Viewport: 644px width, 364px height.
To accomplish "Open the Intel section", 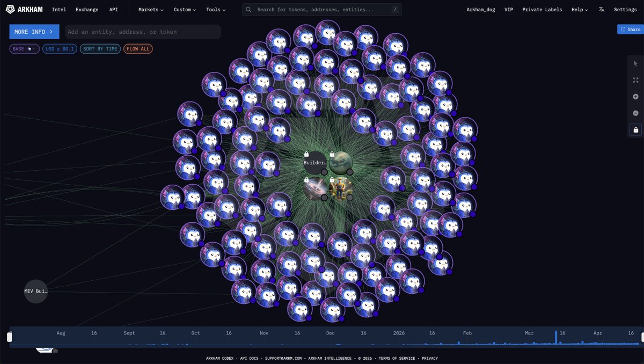I will [x=59, y=10].
